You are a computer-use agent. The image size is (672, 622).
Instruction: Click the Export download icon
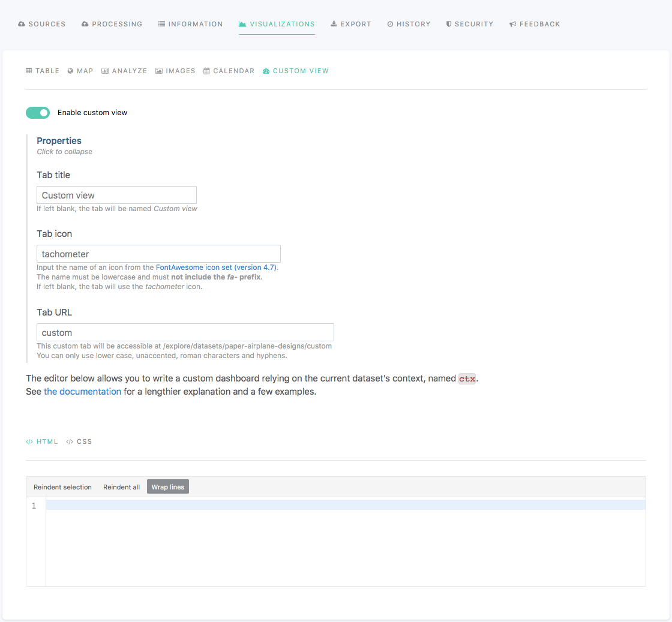point(334,24)
